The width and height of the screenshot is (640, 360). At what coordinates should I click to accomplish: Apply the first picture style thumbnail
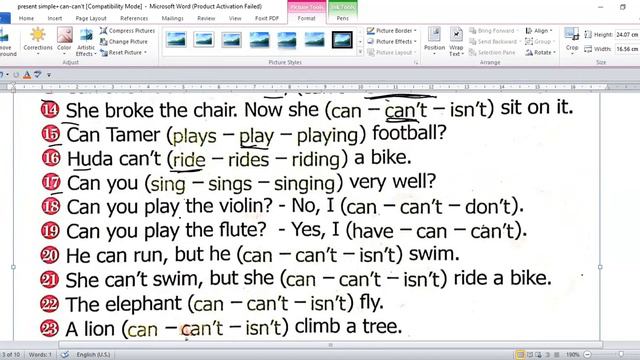[176, 40]
